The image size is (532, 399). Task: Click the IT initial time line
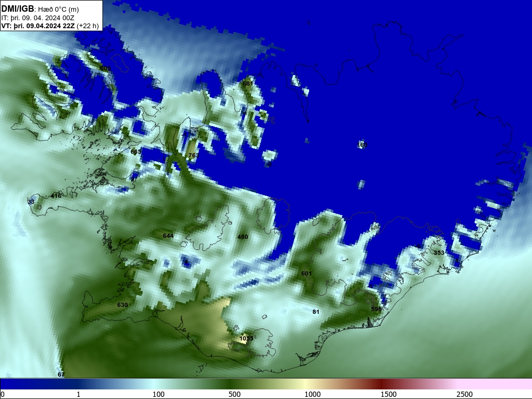[38, 18]
